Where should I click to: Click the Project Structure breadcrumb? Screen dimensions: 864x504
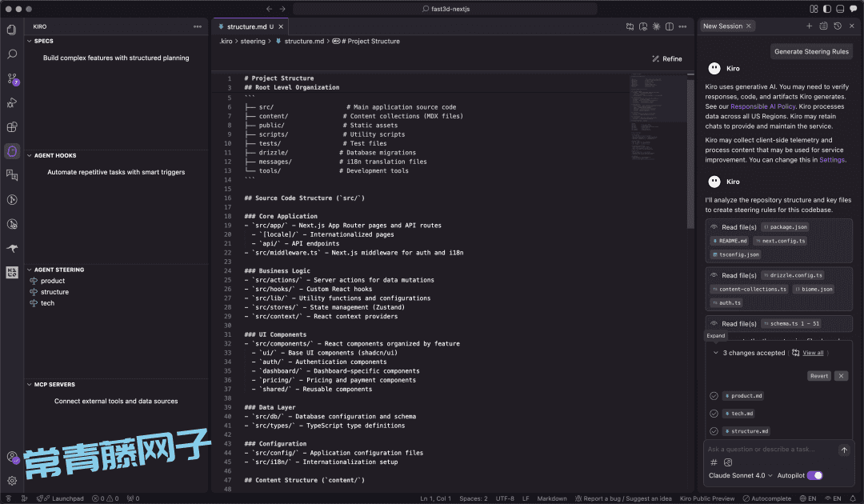366,42
